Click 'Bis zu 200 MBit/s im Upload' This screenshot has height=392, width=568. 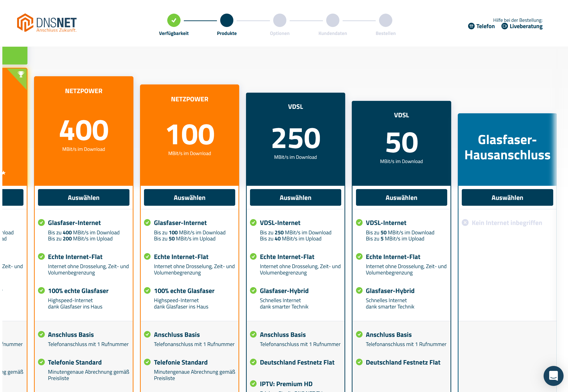80,239
